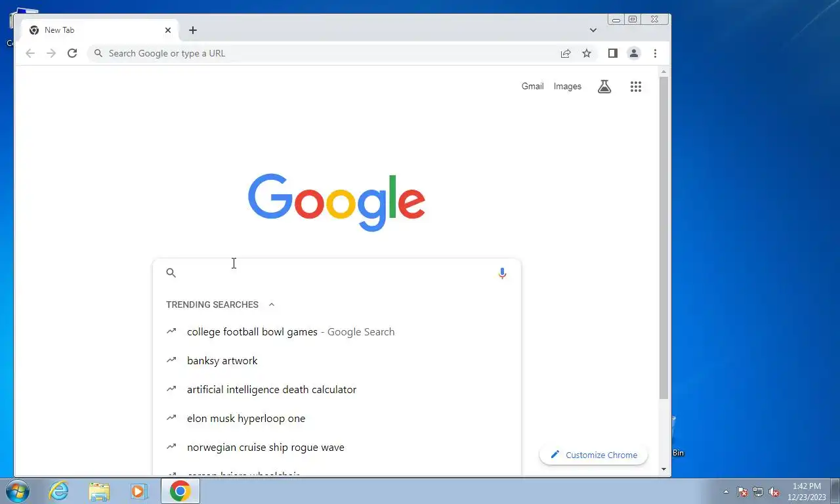Click the muted volume tray icon
Viewport: 840px width, 504px height.
coord(774,492)
